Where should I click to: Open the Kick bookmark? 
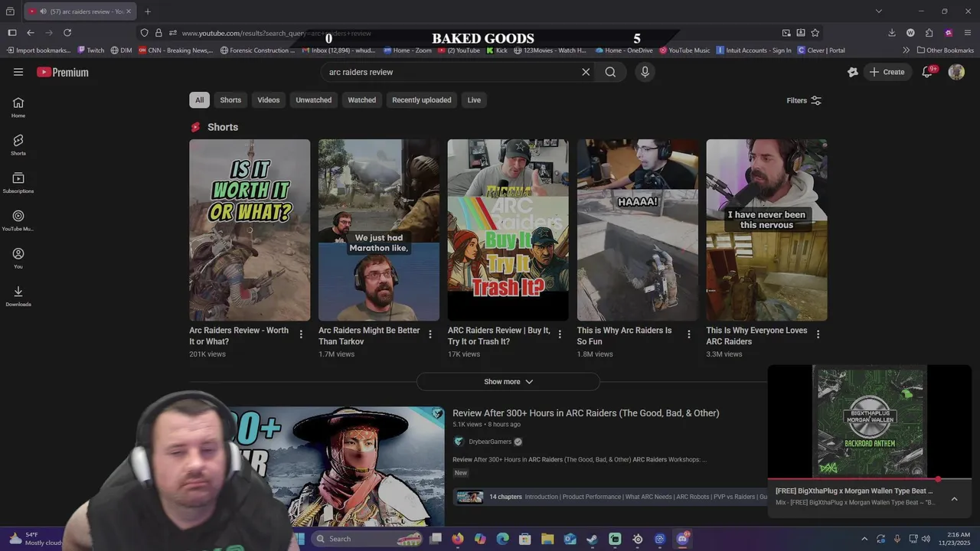click(495, 51)
